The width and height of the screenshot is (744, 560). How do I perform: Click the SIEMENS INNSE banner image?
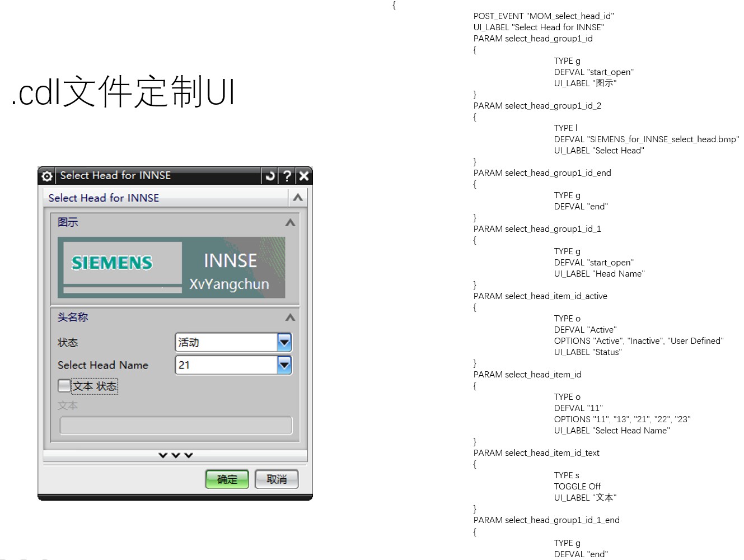pyautogui.click(x=171, y=268)
